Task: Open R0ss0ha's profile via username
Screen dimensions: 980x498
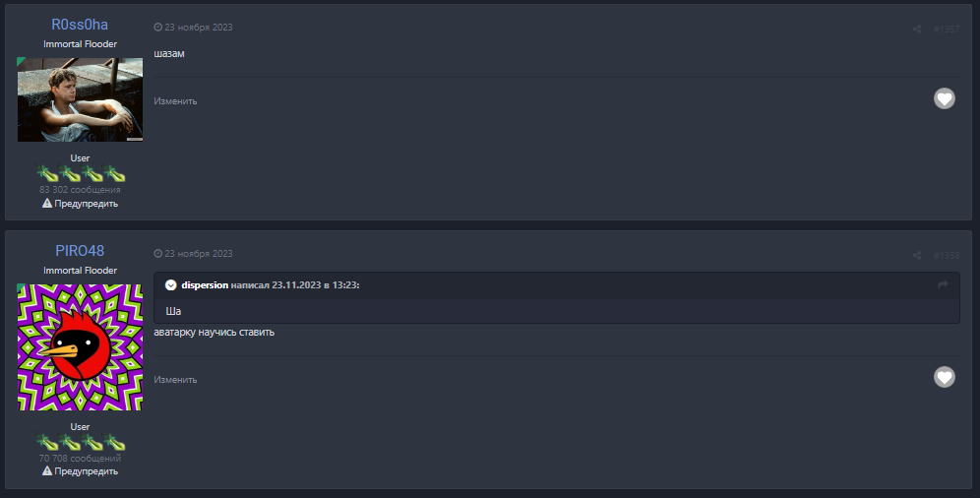Action: pyautogui.click(x=80, y=25)
